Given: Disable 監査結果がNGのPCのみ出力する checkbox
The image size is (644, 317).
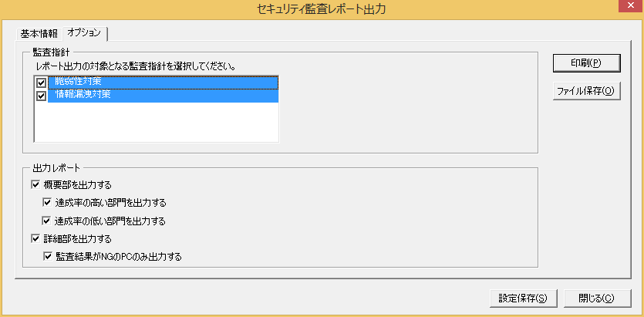Looking at the screenshot, I should pyautogui.click(x=48, y=256).
